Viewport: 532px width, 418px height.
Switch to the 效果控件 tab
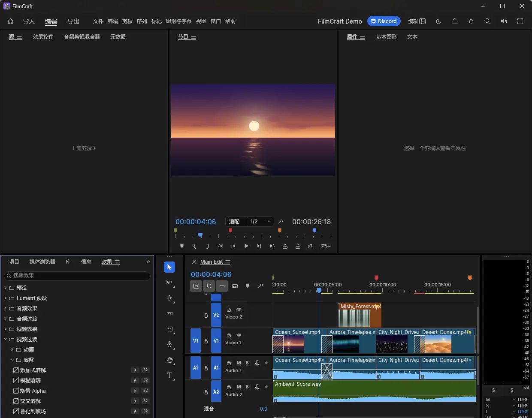[x=43, y=37]
